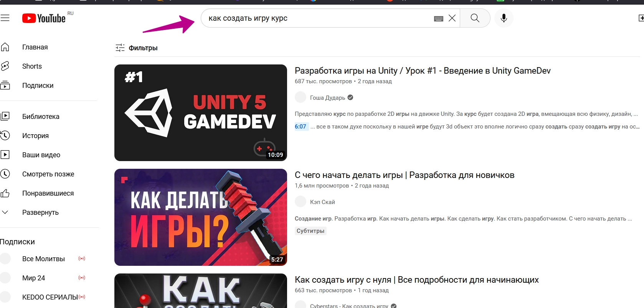
Task: Open the Гоша Дударь channel name
Action: pyautogui.click(x=328, y=97)
